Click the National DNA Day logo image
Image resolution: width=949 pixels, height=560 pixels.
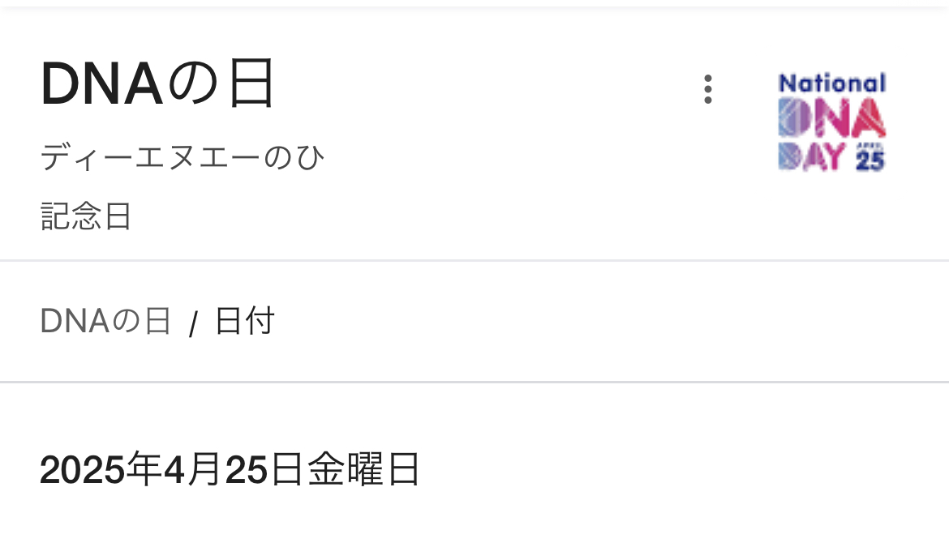click(831, 122)
